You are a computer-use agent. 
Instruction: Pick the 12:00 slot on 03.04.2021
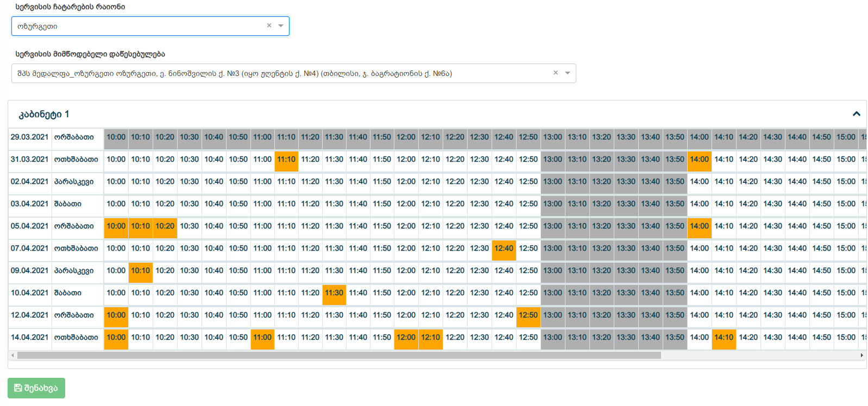click(406, 204)
